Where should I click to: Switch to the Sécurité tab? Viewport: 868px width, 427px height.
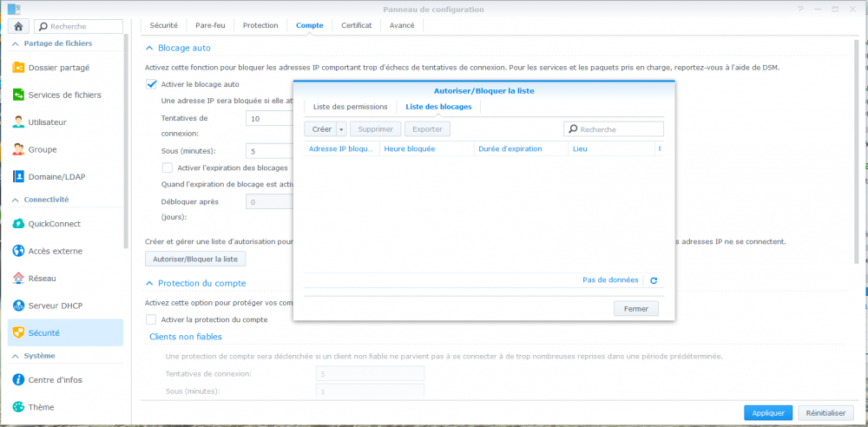[163, 25]
